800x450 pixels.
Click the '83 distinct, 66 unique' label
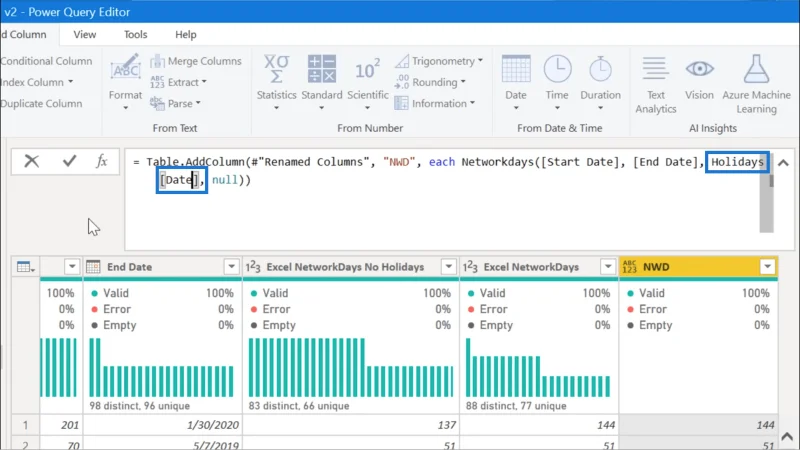299,406
